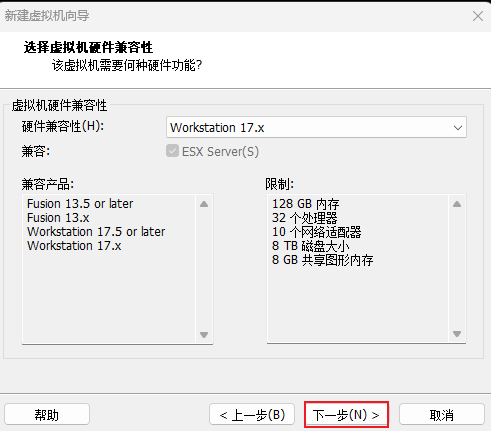Select 'Workstation 17.5 or later' list item

pos(96,232)
